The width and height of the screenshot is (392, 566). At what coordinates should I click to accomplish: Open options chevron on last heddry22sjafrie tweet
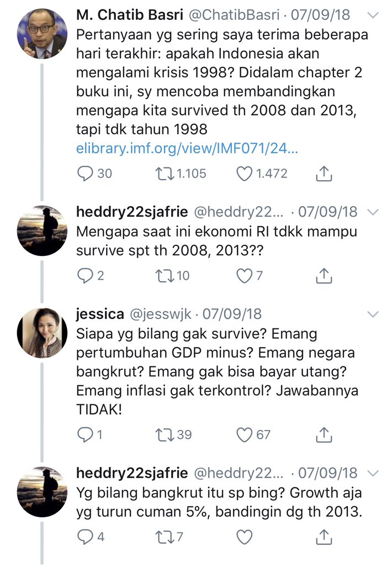click(x=373, y=473)
